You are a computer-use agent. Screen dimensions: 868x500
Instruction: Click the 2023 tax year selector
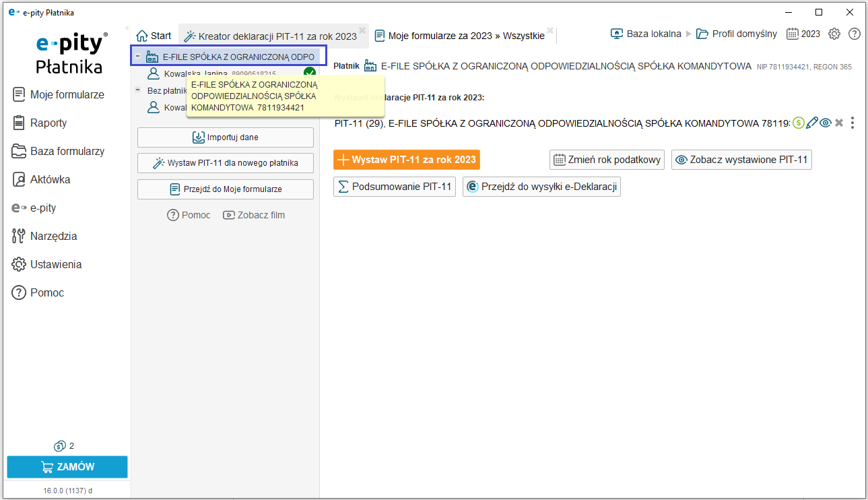803,34
